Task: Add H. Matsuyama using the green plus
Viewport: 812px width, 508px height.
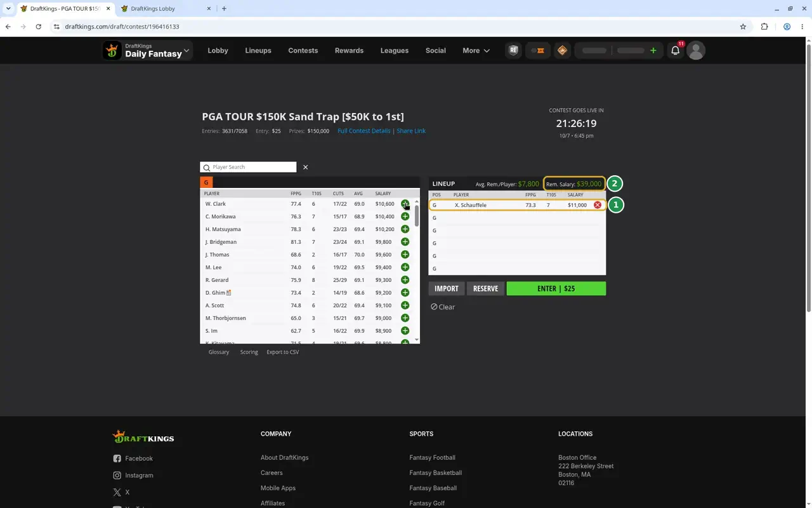Action: click(x=405, y=229)
